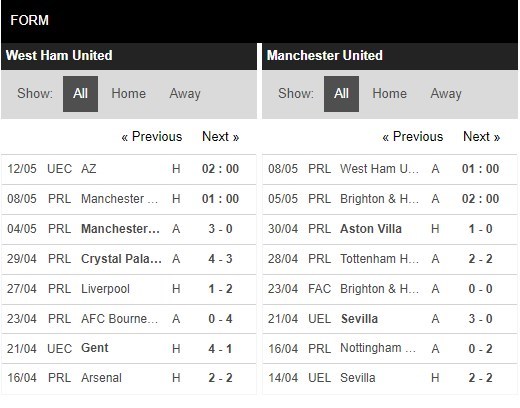Go to Next Manchester United results
The height and width of the screenshot is (408, 520).
point(482,137)
